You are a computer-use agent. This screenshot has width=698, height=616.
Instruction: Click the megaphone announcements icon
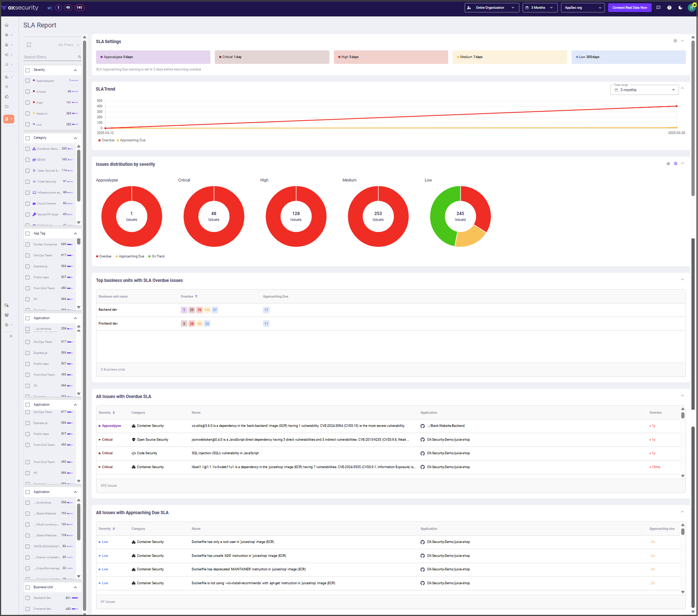coord(50,8)
